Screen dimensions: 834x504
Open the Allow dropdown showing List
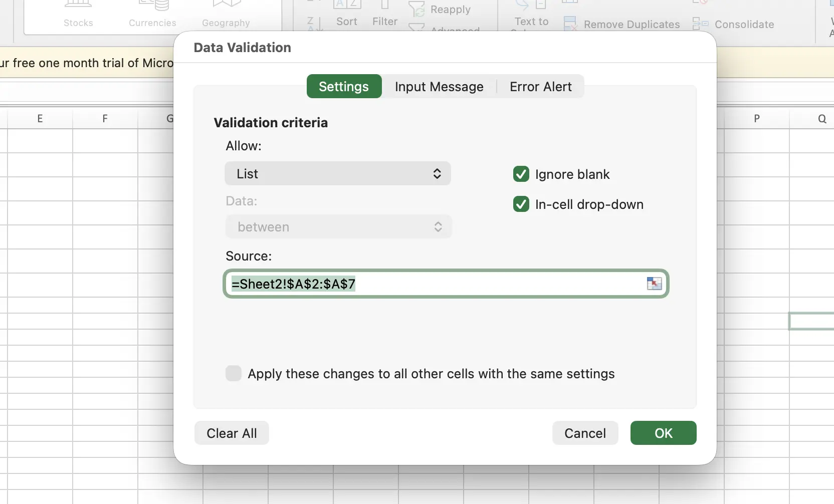[338, 174]
